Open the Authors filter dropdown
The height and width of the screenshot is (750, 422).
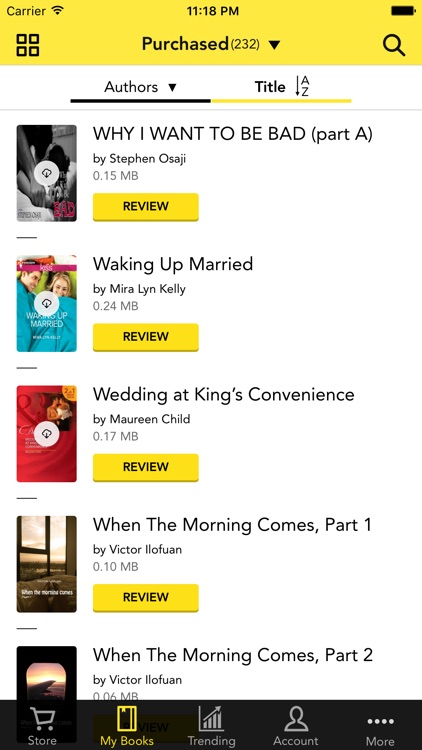coord(141,87)
